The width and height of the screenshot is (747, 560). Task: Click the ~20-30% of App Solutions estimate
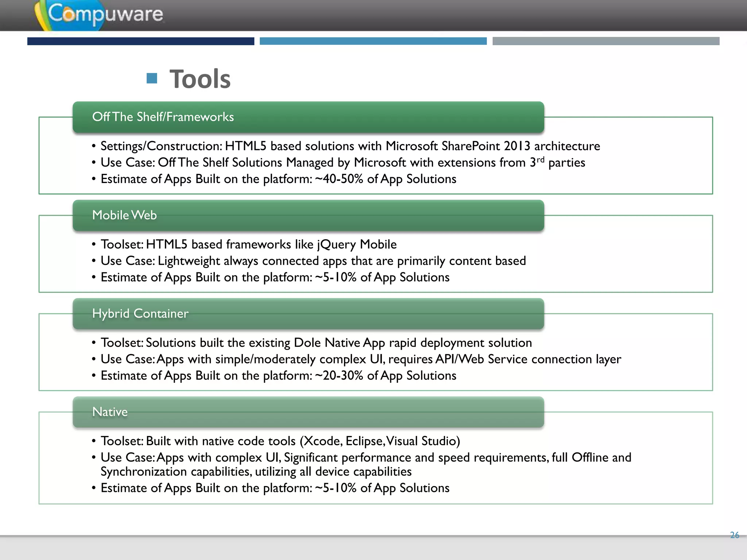pyautogui.click(x=274, y=376)
